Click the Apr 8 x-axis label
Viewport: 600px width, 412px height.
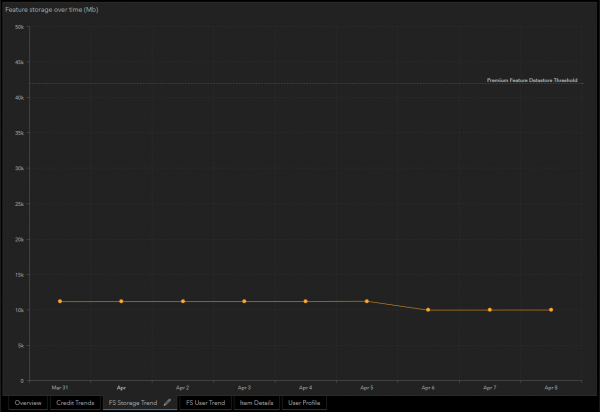tap(551, 388)
